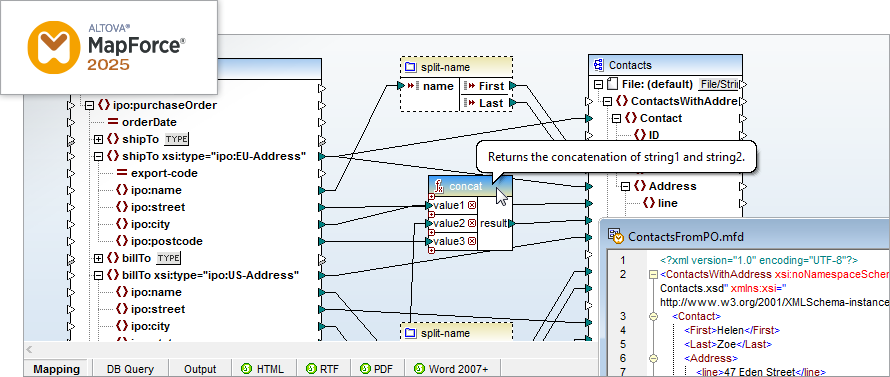Open the Output tab
Screen dimensions: 890x377
(x=200, y=368)
